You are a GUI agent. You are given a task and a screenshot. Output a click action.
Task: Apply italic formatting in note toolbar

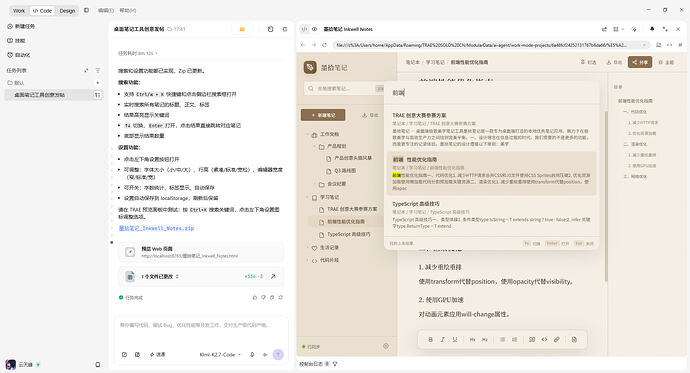443,340
